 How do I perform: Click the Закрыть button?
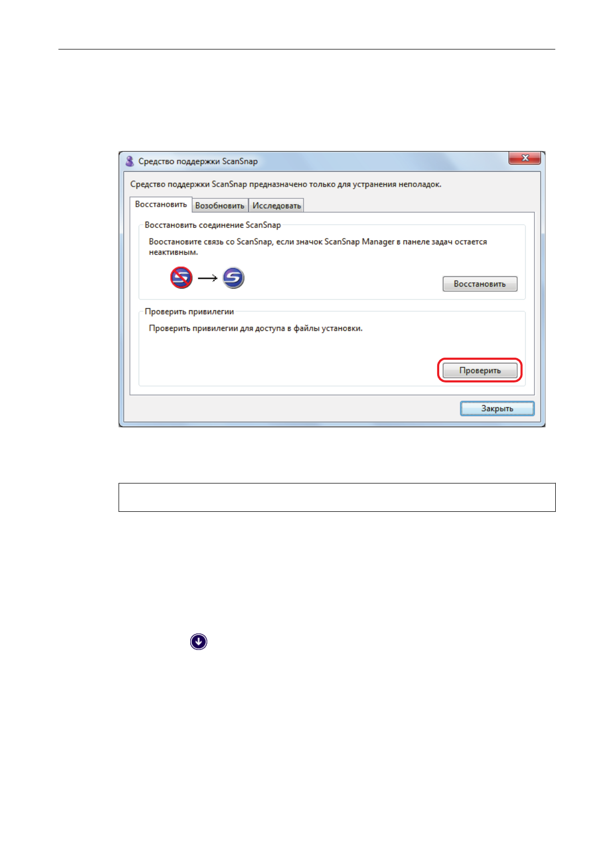pyautogui.click(x=497, y=409)
